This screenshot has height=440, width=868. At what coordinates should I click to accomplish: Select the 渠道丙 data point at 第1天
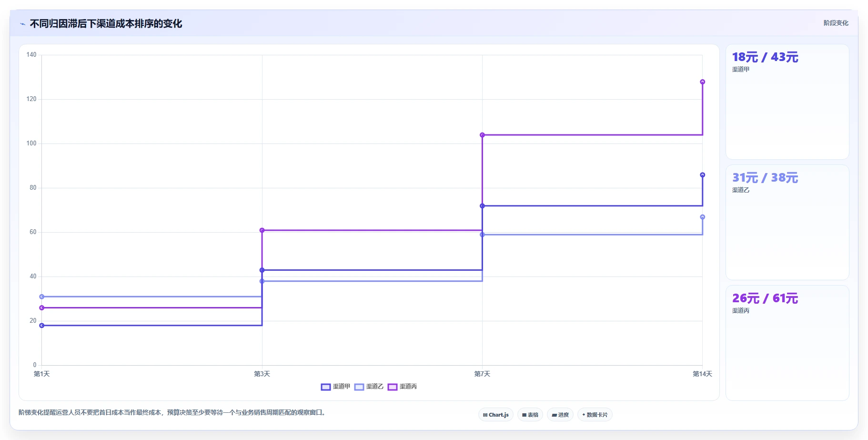42,308
